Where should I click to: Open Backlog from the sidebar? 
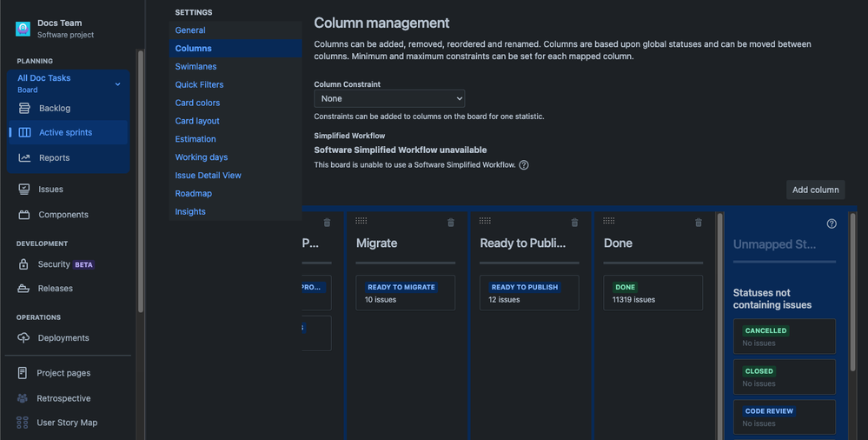point(54,109)
